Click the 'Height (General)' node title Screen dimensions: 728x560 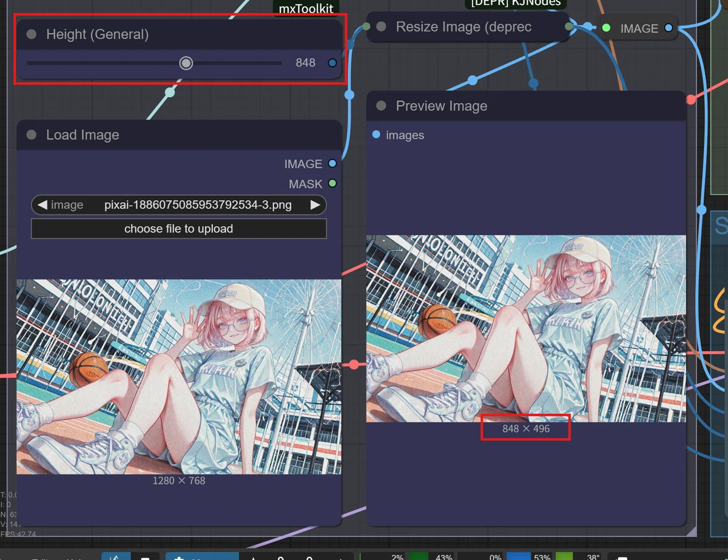98,35
